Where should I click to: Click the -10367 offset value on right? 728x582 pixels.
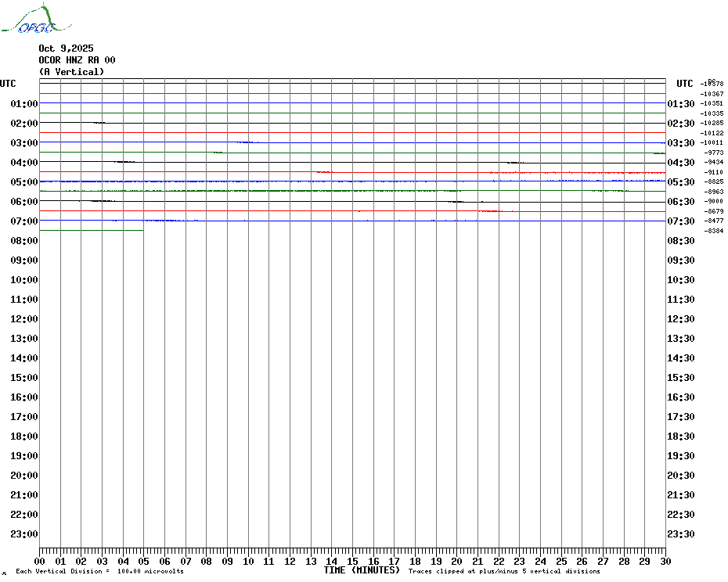pyautogui.click(x=714, y=94)
